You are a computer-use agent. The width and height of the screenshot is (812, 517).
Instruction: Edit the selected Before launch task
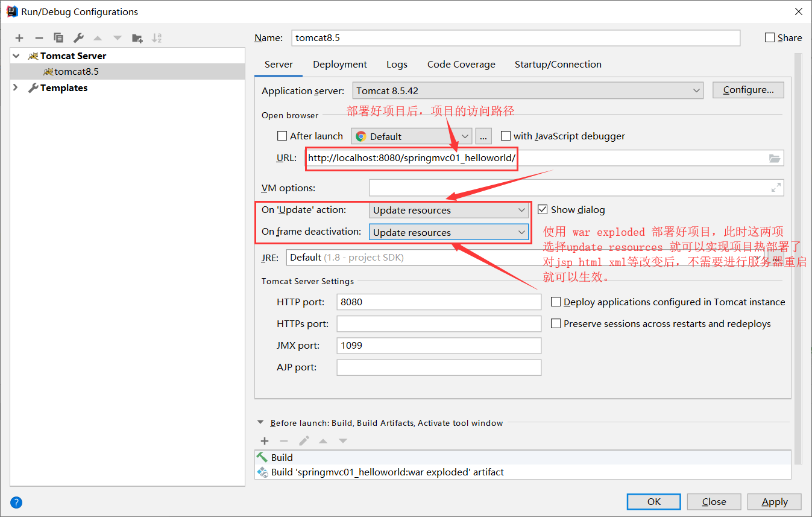click(304, 440)
